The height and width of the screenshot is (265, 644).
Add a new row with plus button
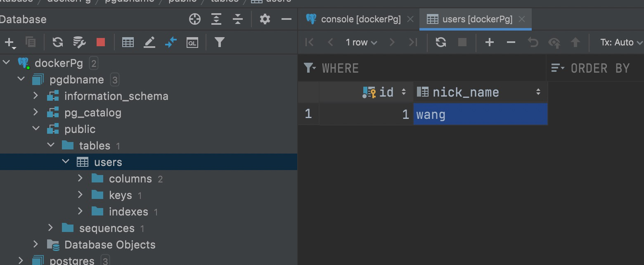pos(489,42)
